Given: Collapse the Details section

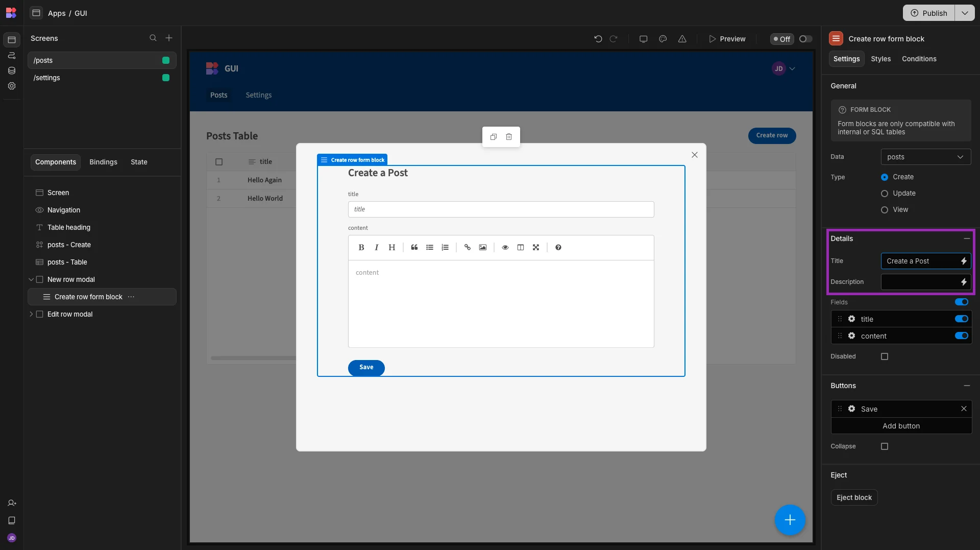Looking at the screenshot, I should click(x=966, y=238).
